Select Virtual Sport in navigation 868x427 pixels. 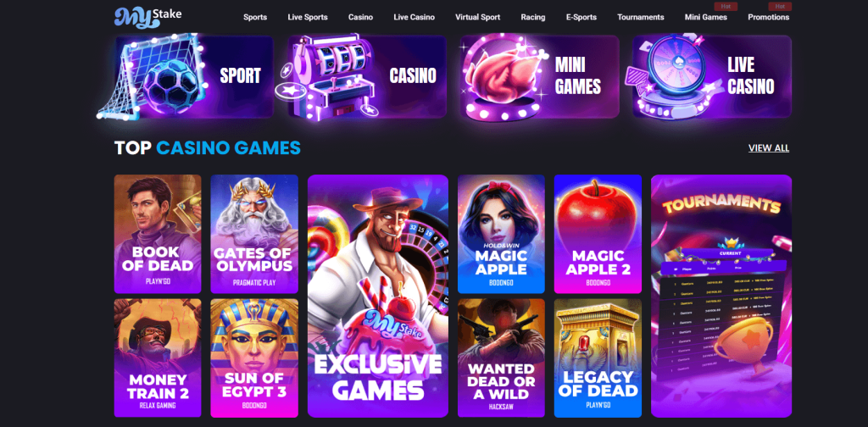pos(478,17)
